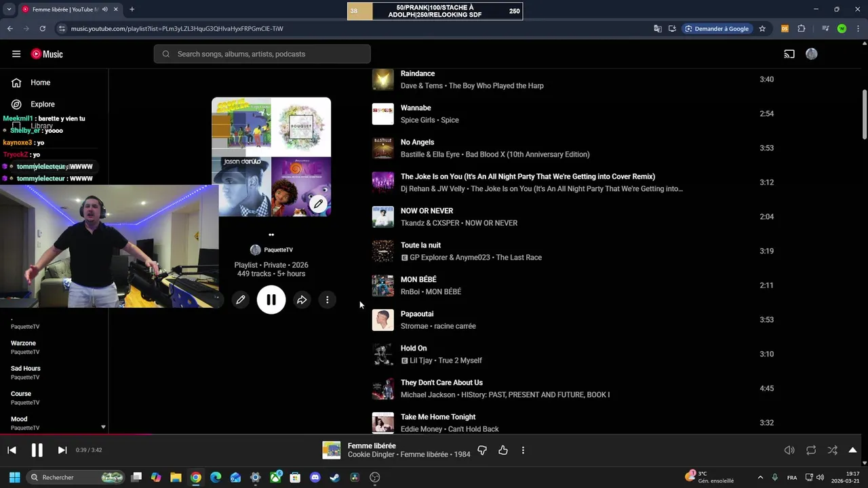868x488 pixels.
Task: Open the tab search dropdown arrow
Action: click(x=9, y=9)
